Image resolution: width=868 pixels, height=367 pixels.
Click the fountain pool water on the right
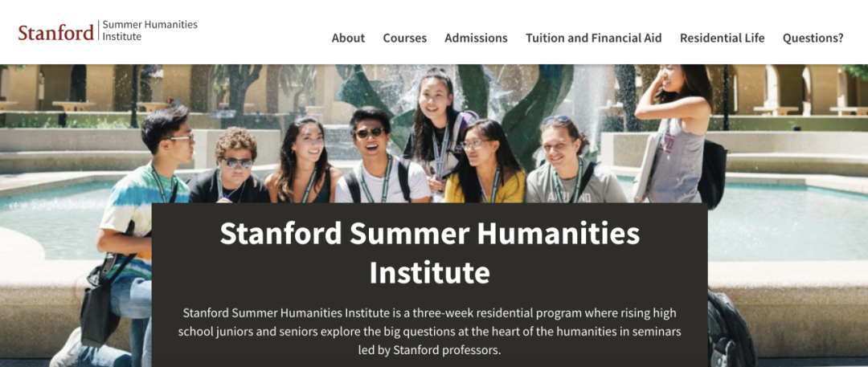786,222
